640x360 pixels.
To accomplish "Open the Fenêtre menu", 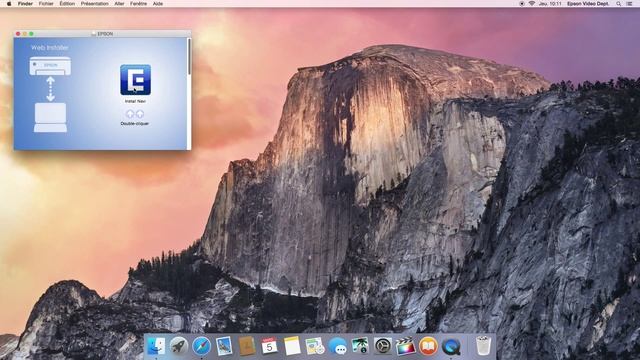I will pyautogui.click(x=138, y=4).
